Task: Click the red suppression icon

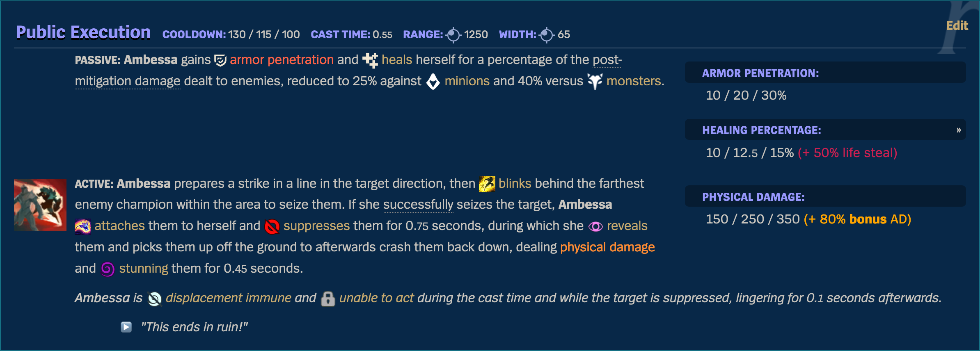Action: tap(272, 226)
